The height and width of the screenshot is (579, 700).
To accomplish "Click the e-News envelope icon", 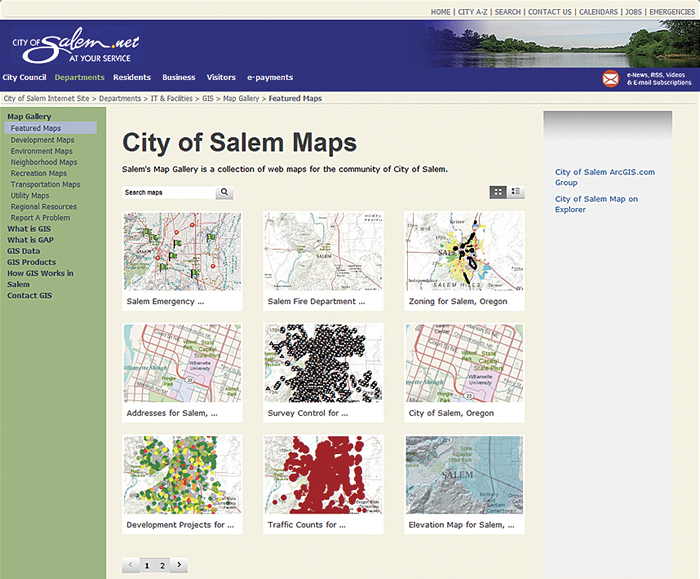I will tap(610, 79).
